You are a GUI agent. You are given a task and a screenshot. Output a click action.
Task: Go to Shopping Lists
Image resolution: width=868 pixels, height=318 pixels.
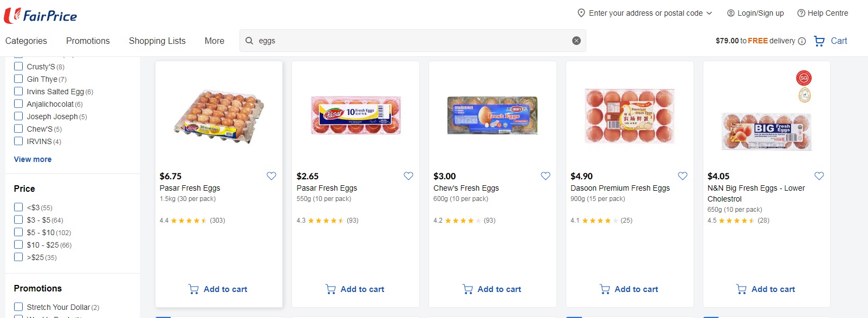point(157,41)
